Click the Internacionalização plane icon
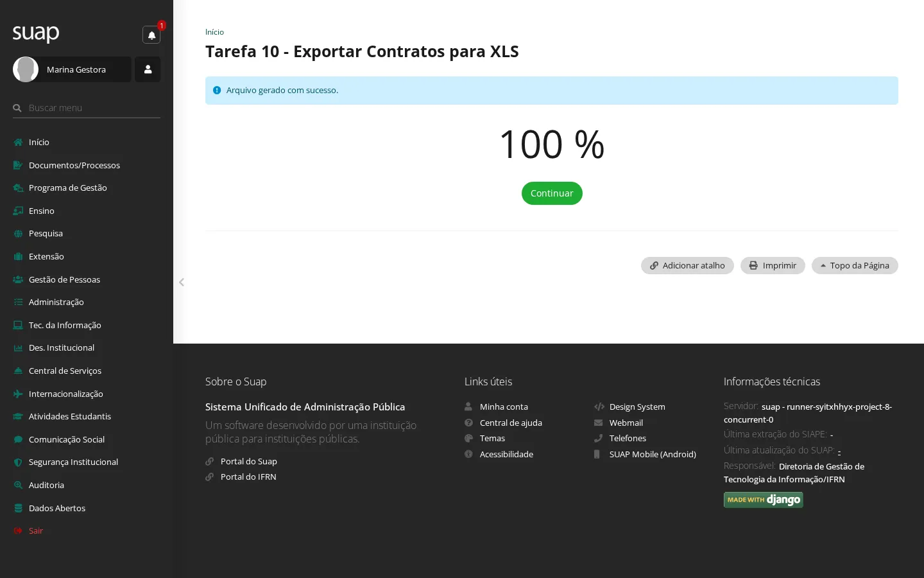The image size is (924, 578). point(18,394)
